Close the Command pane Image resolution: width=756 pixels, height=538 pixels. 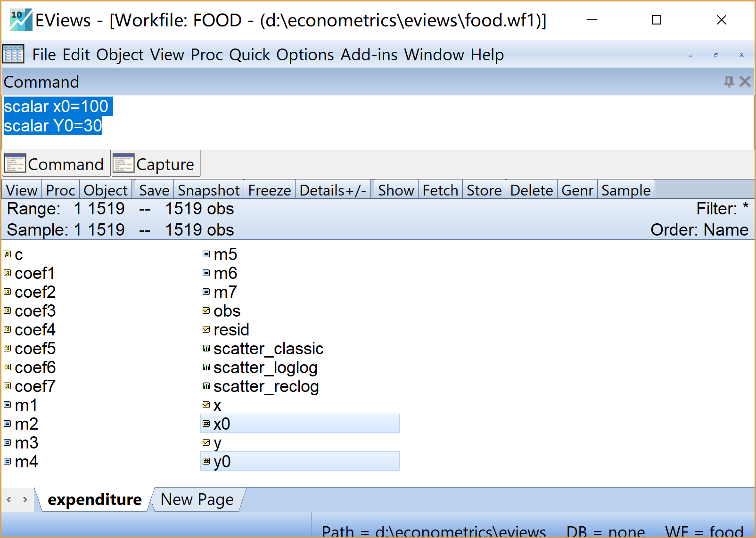(745, 82)
